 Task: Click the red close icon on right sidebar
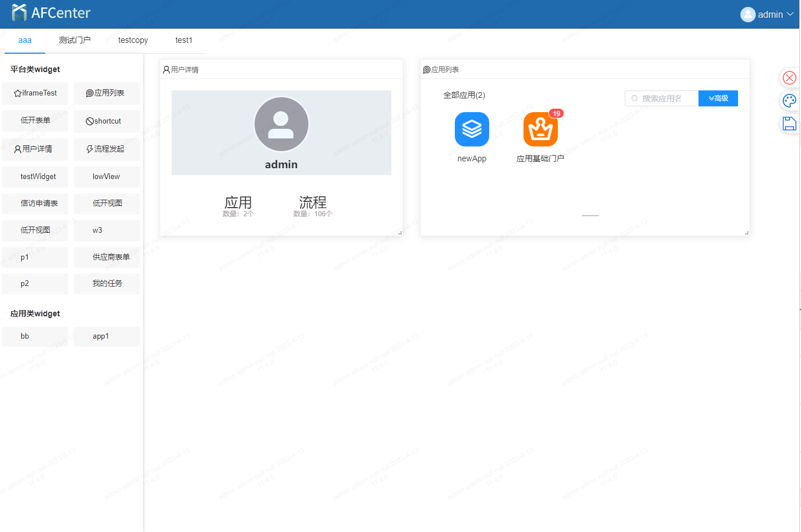(x=789, y=78)
